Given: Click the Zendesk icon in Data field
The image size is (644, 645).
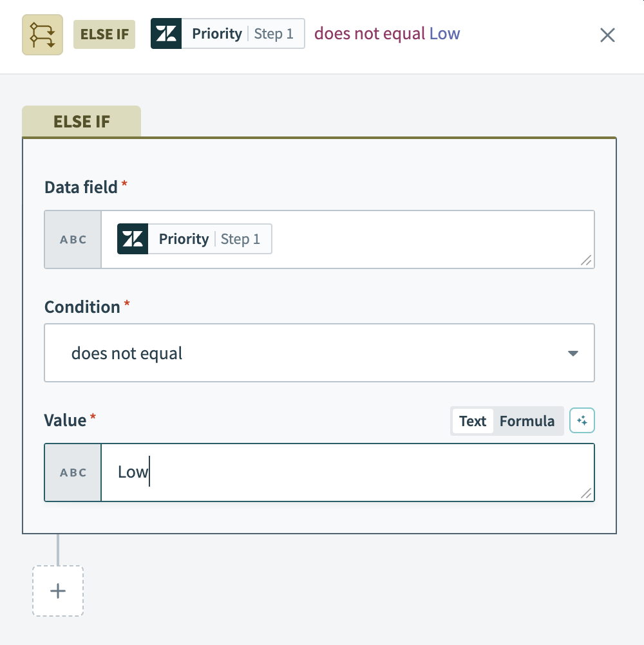Looking at the screenshot, I should 133,239.
